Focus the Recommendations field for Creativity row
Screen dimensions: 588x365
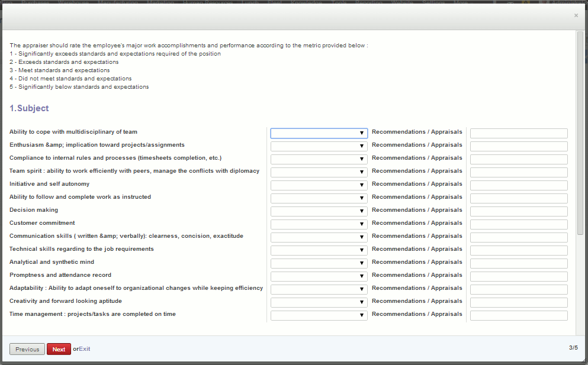pyautogui.click(x=518, y=302)
